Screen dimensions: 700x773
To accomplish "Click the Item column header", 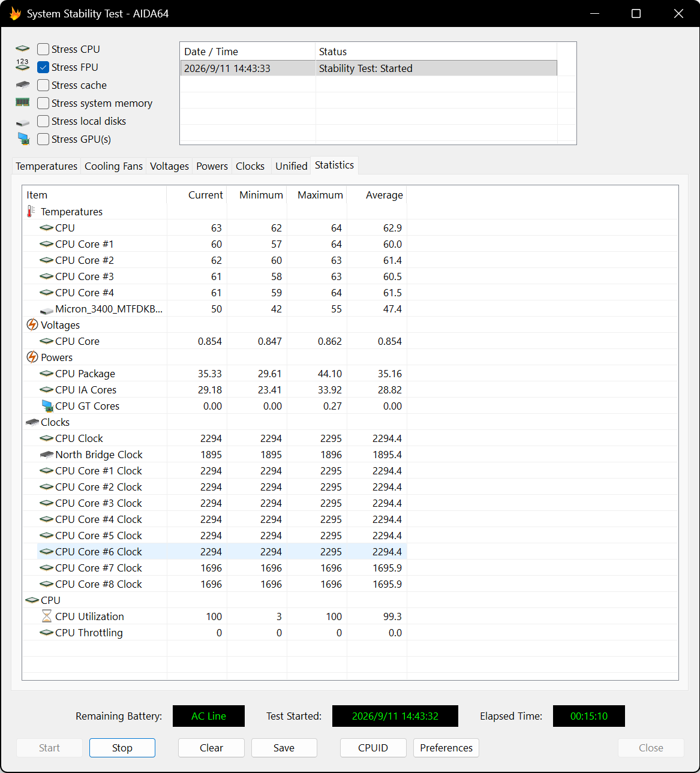I will click(x=95, y=195).
